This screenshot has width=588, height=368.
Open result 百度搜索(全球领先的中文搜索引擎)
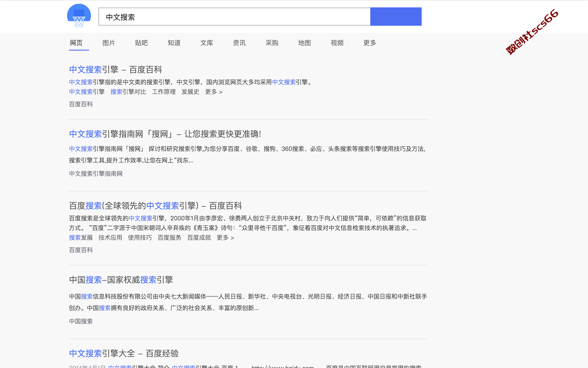pos(156,206)
